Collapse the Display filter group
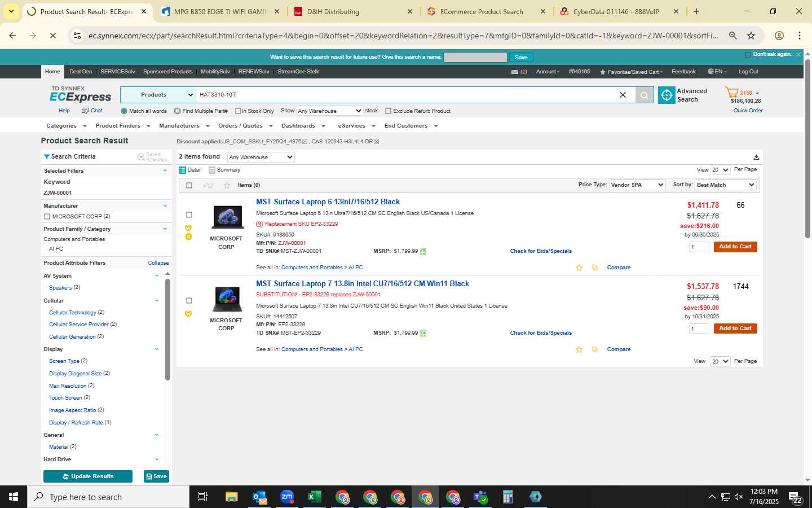812x508 pixels. (157, 349)
